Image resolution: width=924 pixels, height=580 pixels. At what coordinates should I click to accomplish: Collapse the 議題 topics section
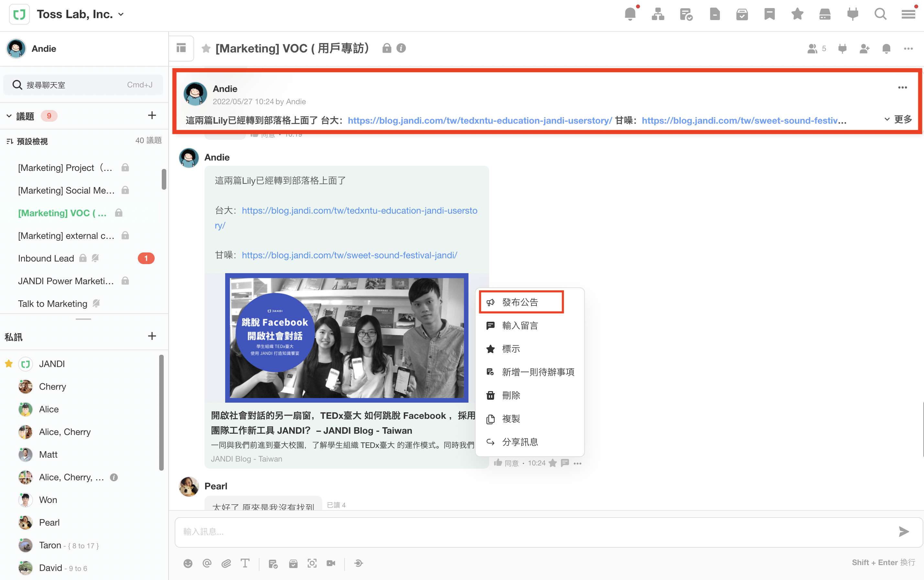(x=9, y=116)
